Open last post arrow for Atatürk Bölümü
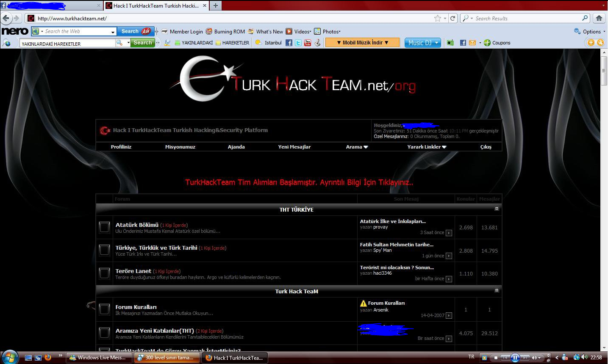Image resolution: width=608 pixels, height=364 pixels. coord(449,233)
